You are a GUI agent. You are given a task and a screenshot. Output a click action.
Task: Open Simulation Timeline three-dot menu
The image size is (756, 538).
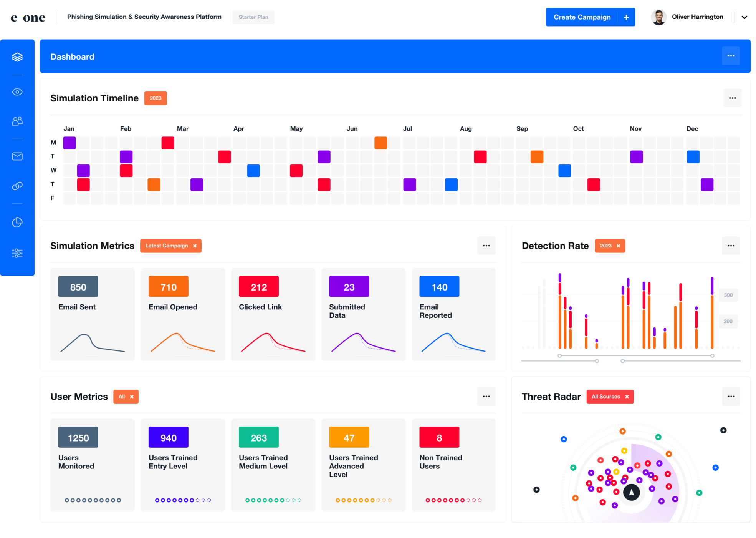733,98
